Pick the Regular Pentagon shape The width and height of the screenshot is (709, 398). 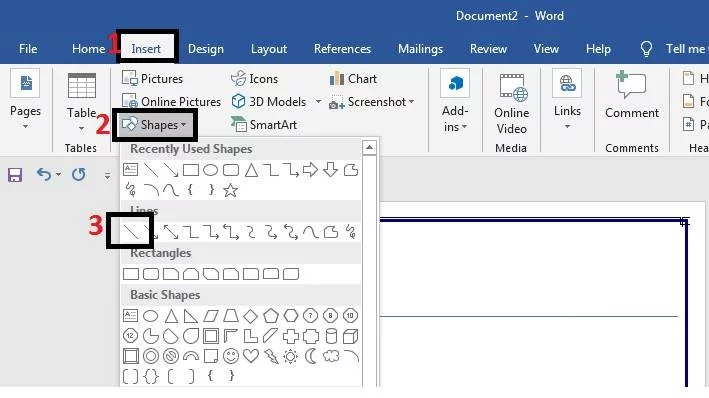tap(271, 316)
